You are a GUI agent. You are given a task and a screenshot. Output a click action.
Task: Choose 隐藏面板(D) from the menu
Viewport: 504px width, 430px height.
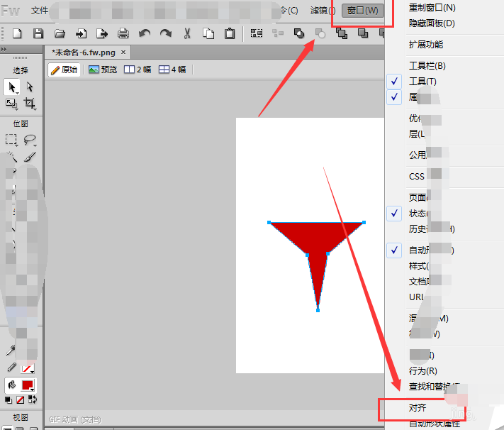(x=432, y=23)
